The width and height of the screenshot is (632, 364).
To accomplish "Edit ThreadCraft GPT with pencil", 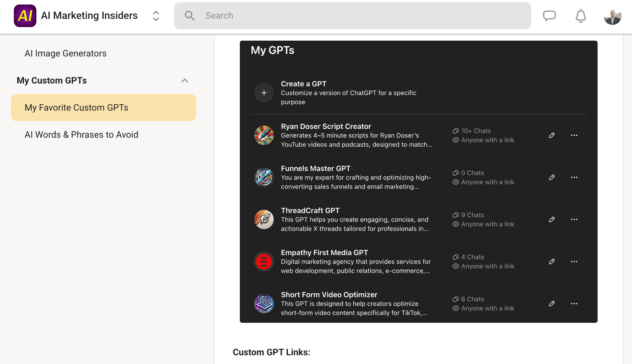I will (x=552, y=220).
